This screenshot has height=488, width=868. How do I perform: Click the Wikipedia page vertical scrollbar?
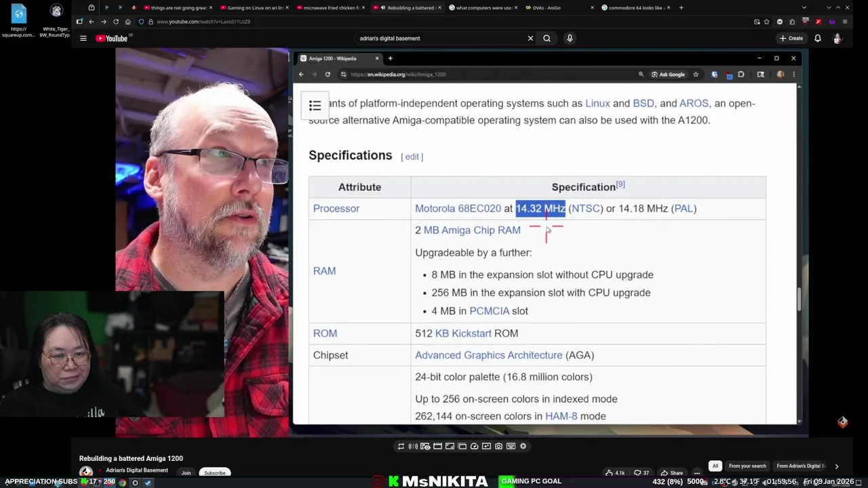[800, 300]
